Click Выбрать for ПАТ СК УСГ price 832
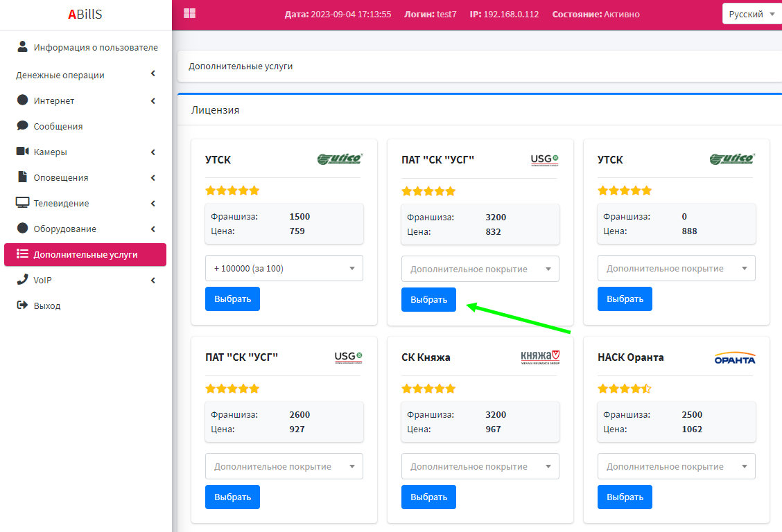Image resolution: width=782 pixels, height=532 pixels. tap(428, 299)
